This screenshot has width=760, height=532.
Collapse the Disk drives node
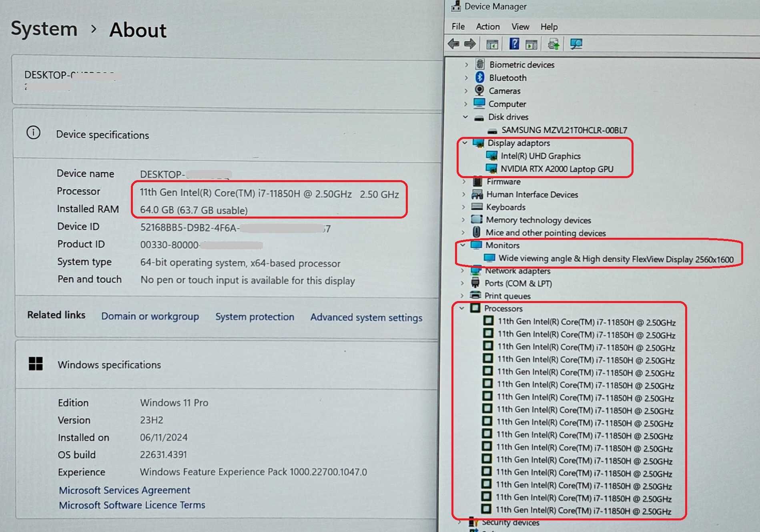(x=465, y=117)
